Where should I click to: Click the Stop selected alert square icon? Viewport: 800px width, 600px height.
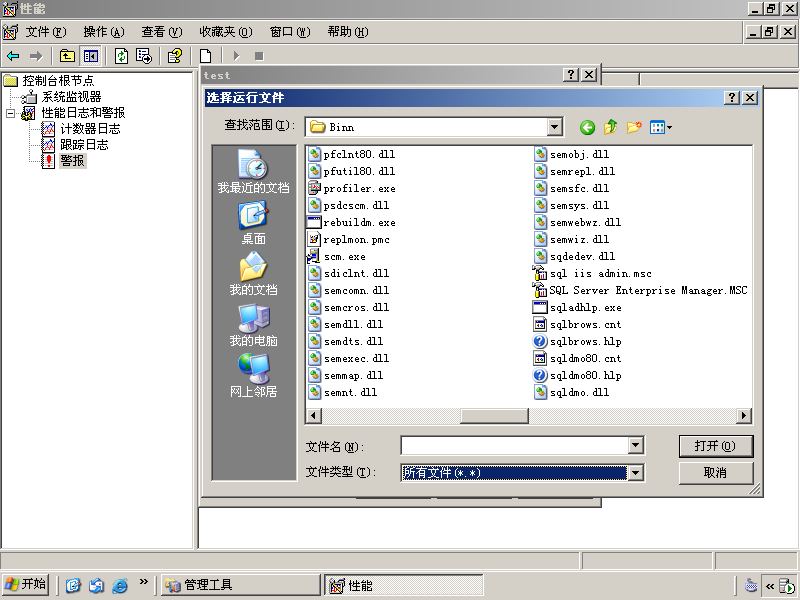point(259,56)
